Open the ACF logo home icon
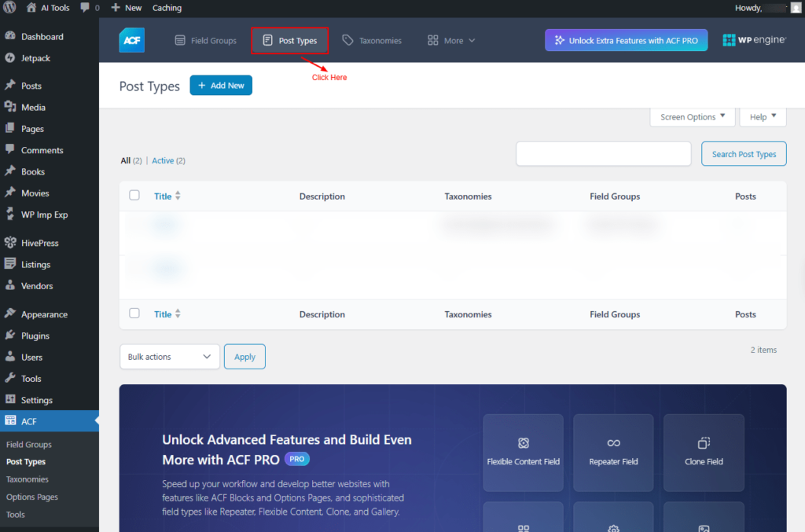The width and height of the screenshot is (805, 532). click(x=131, y=40)
